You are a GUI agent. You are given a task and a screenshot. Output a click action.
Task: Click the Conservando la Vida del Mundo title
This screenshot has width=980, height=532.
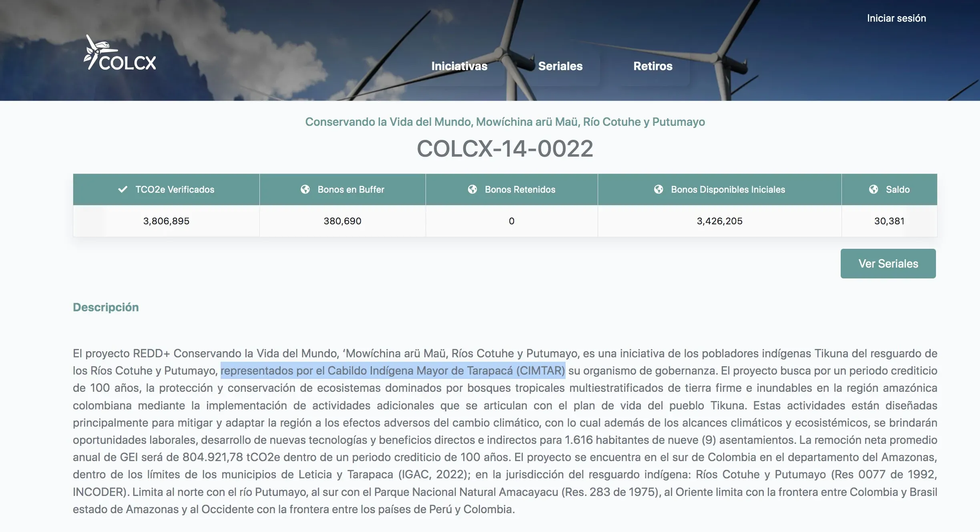[x=505, y=122]
